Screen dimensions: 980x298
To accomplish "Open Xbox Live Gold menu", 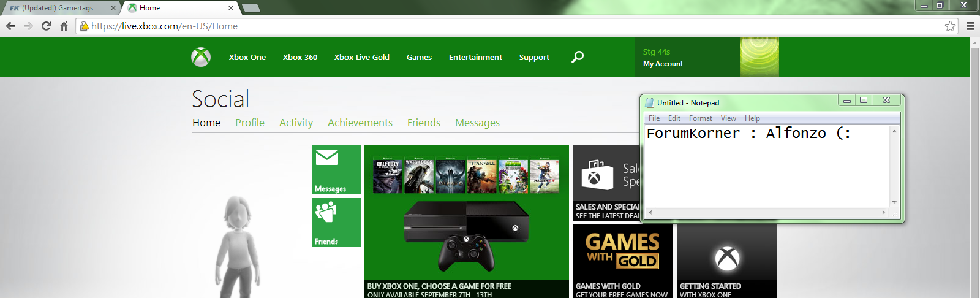I will (362, 57).
